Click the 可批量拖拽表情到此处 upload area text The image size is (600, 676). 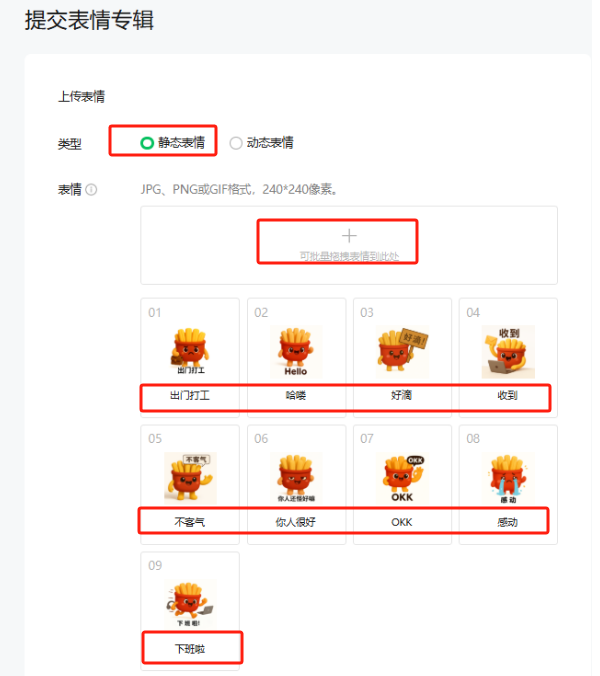click(349, 257)
